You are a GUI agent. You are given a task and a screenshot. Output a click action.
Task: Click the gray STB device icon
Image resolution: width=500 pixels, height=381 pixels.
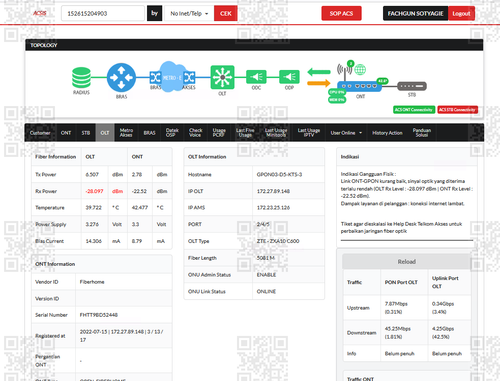pos(412,86)
